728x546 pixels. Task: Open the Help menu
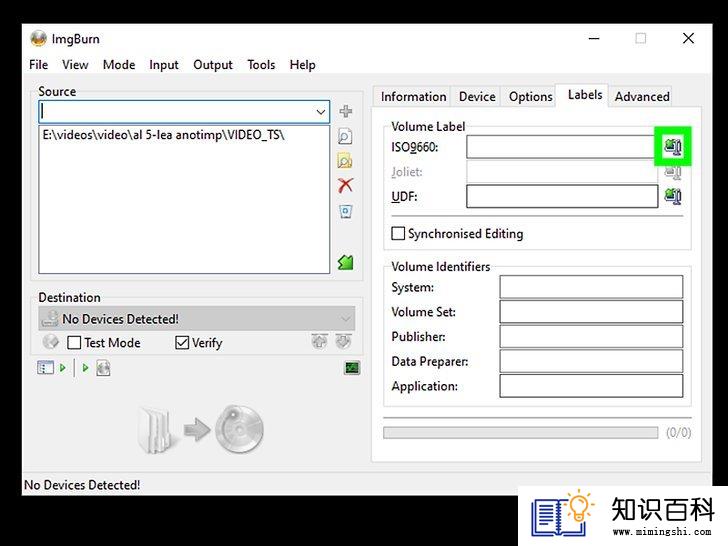tap(303, 65)
